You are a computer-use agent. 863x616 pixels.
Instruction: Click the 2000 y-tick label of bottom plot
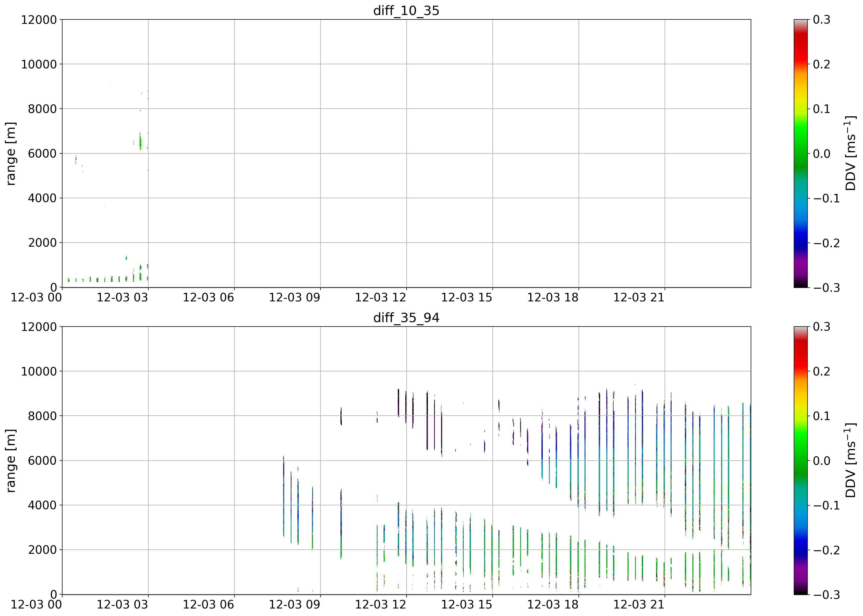42,550
